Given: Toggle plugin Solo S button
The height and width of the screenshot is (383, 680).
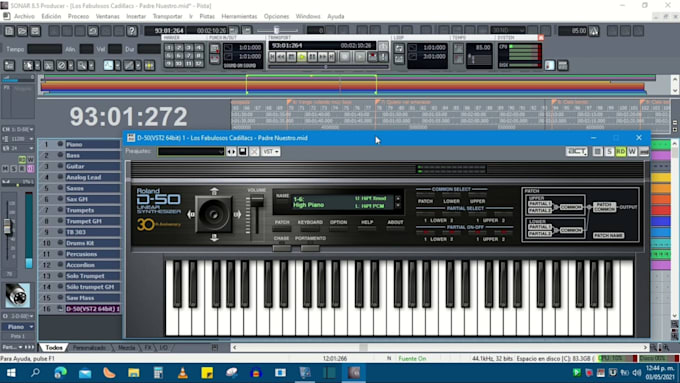Looking at the screenshot, I should coord(609,151).
